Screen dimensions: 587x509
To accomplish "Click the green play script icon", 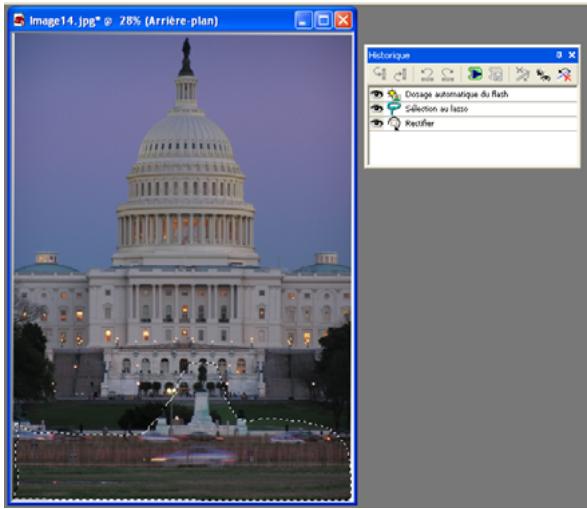I will click(475, 74).
